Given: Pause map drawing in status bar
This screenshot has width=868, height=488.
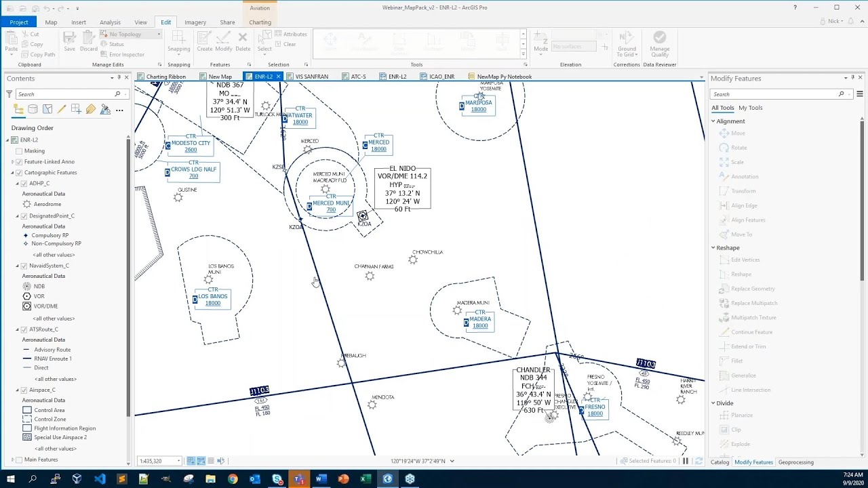Looking at the screenshot, I should [x=686, y=461].
